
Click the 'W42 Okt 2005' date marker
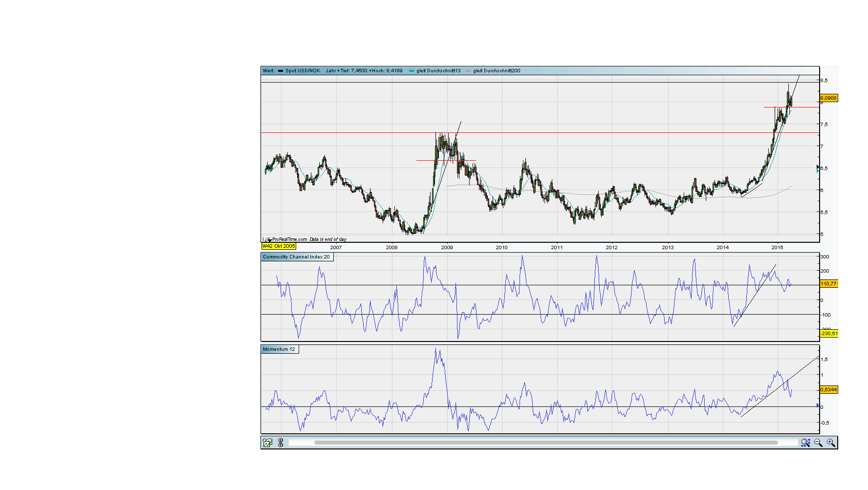tap(279, 246)
